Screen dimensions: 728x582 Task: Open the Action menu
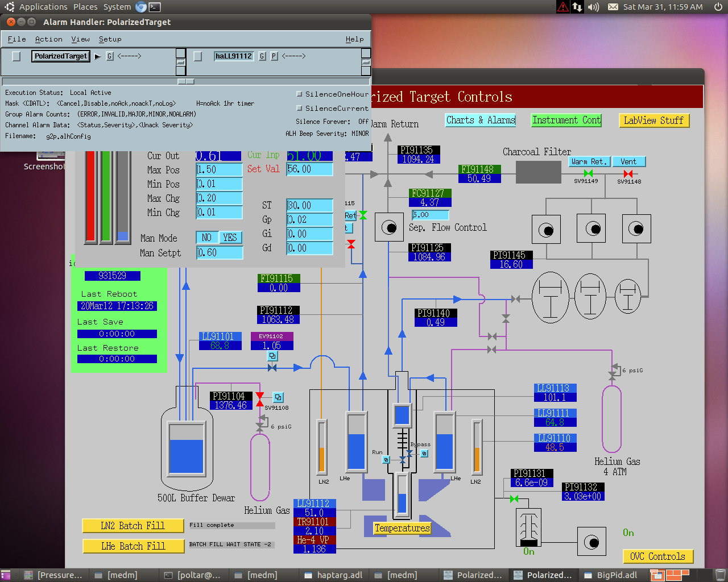48,39
